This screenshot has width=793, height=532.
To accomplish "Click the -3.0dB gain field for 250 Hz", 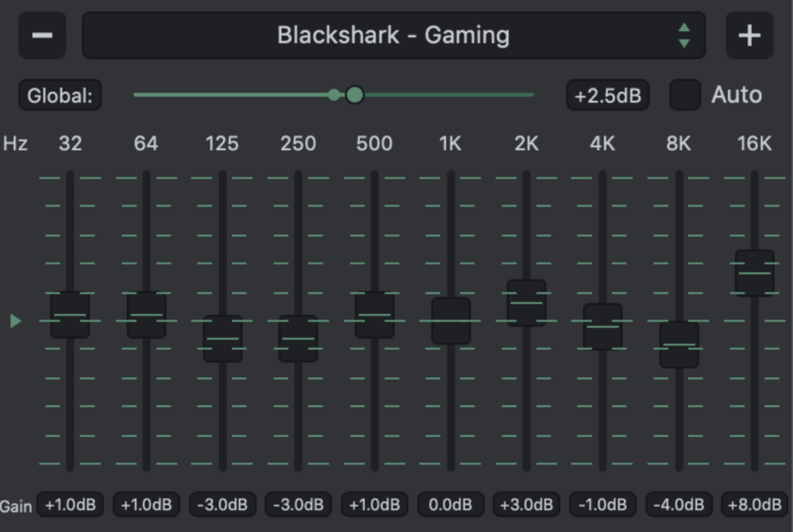I will click(298, 505).
